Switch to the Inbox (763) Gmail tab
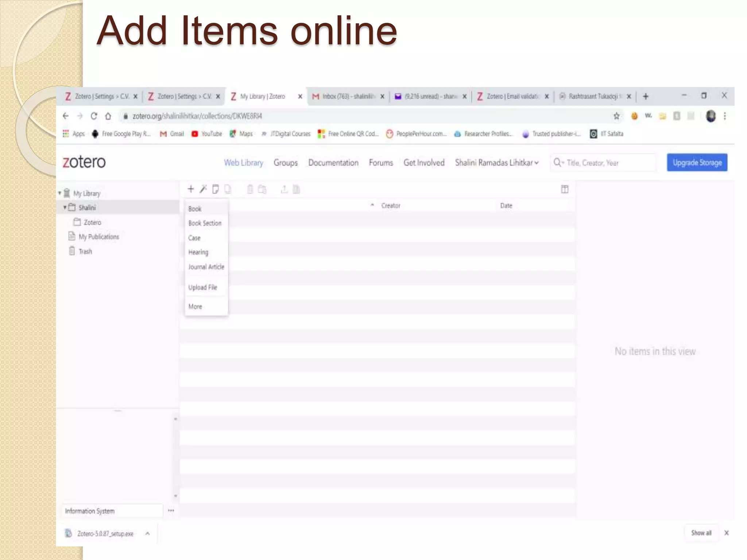The width and height of the screenshot is (747, 560). pyautogui.click(x=348, y=96)
